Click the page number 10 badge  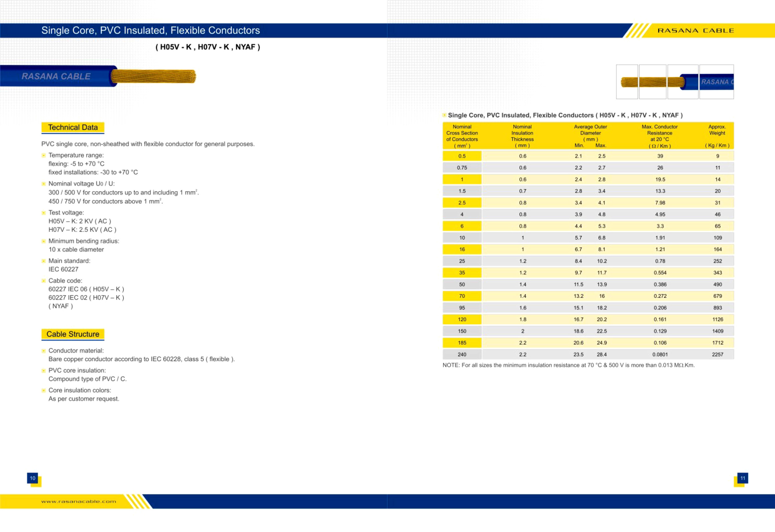tap(33, 478)
